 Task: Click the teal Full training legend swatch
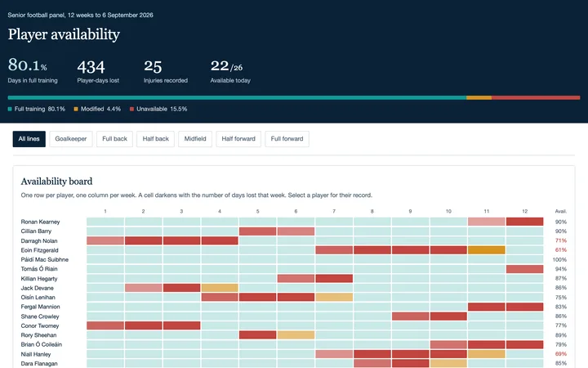coord(10,109)
